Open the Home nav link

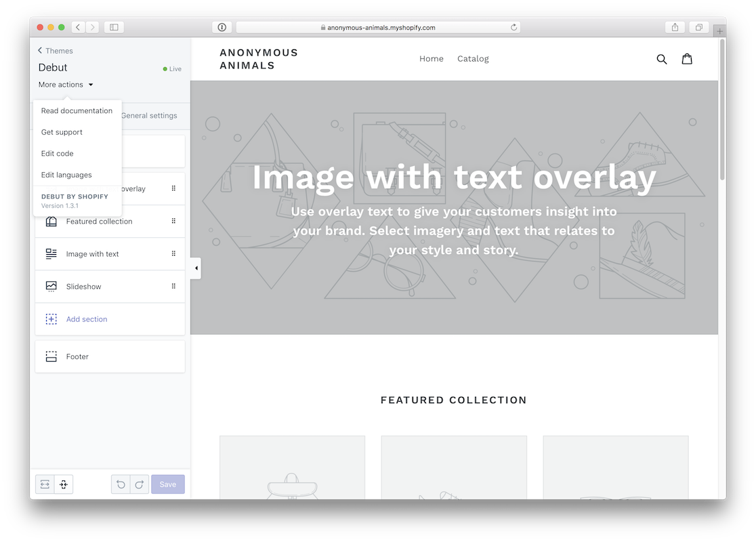[431, 58]
